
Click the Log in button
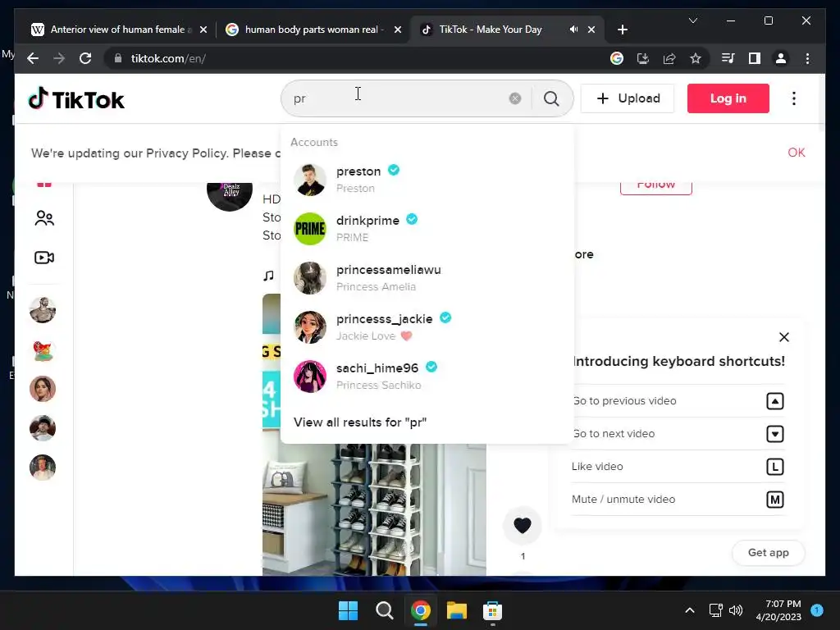728,98
